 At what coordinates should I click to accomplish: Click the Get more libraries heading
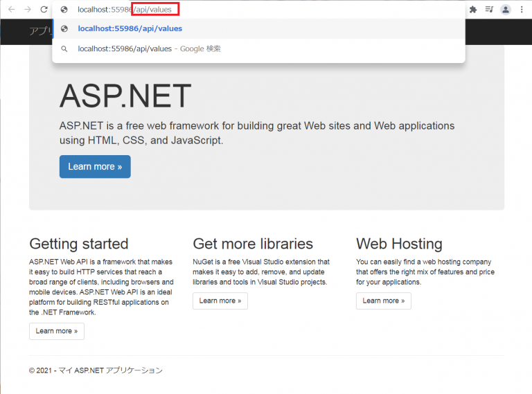pos(253,244)
